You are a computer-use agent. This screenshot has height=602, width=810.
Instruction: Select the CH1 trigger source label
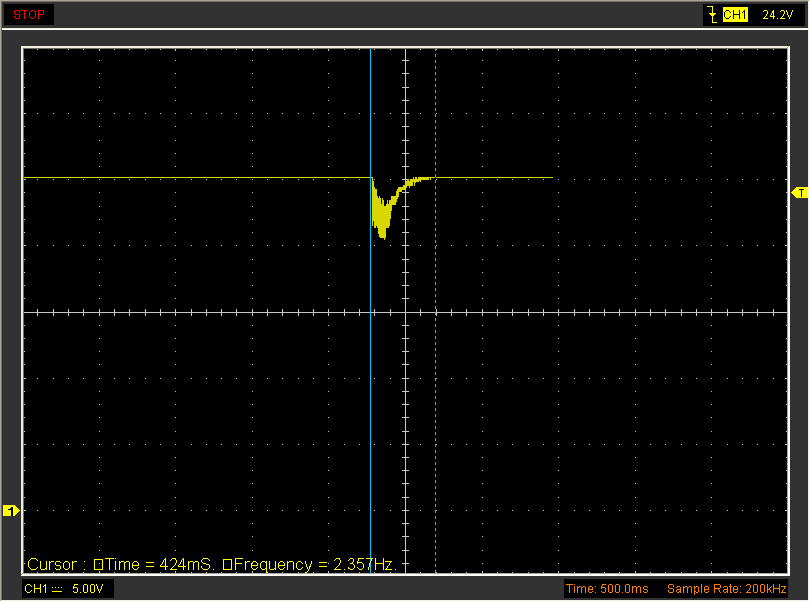735,14
